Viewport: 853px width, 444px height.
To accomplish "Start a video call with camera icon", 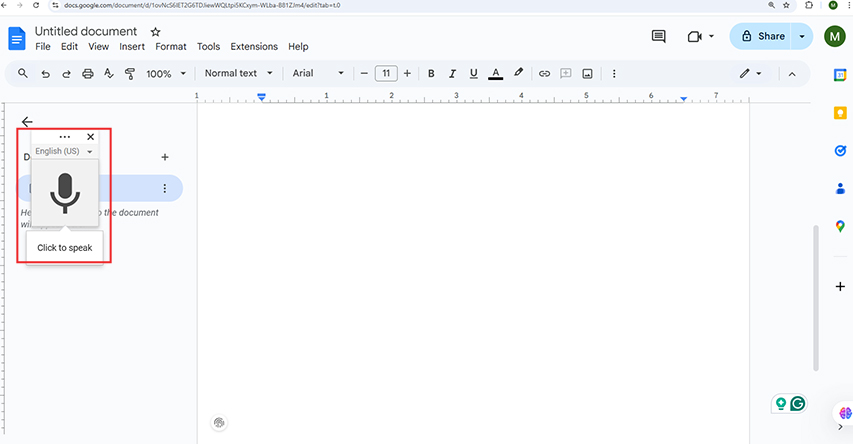I will point(694,36).
